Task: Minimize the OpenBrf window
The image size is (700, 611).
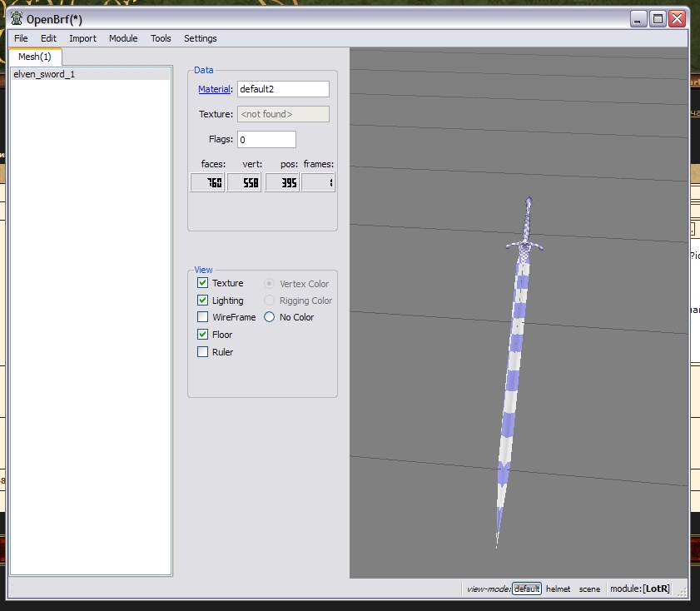Action: pyautogui.click(x=638, y=19)
